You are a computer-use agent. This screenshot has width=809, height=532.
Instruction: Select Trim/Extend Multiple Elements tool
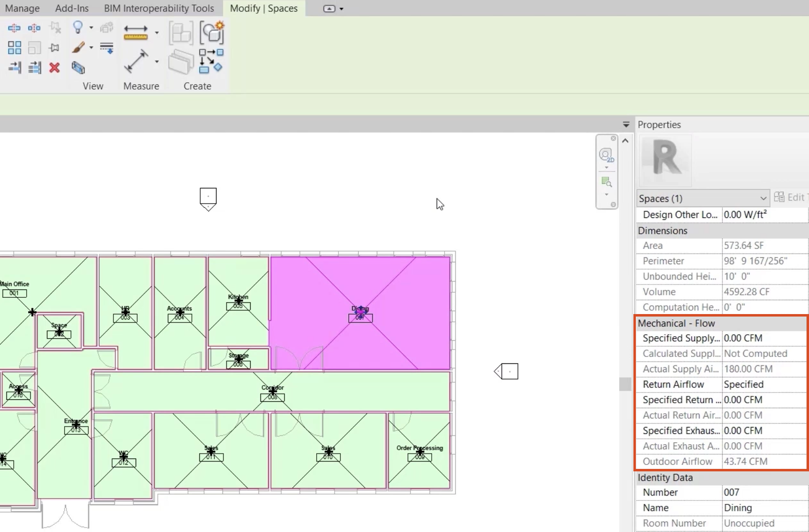[34, 68]
